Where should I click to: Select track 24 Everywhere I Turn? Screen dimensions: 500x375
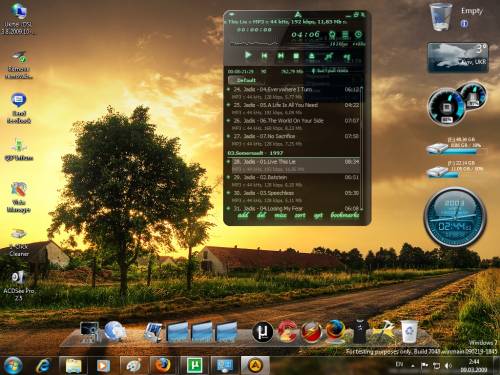294,93
